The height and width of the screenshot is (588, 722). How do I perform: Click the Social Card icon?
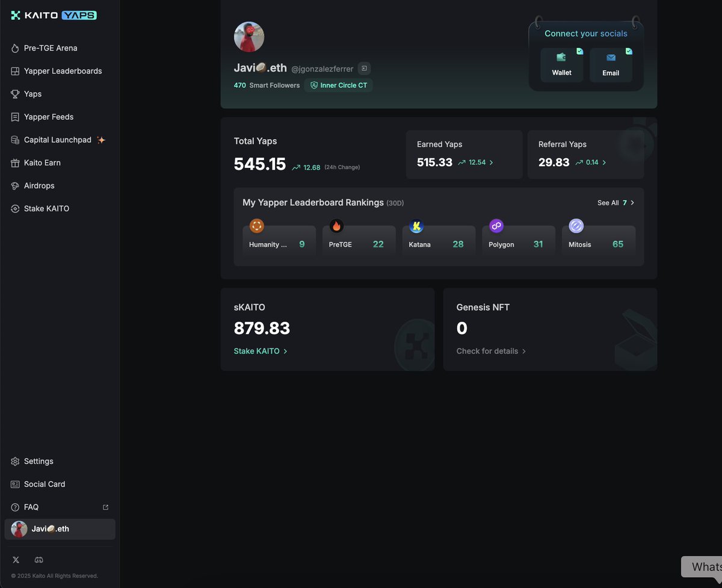15,484
